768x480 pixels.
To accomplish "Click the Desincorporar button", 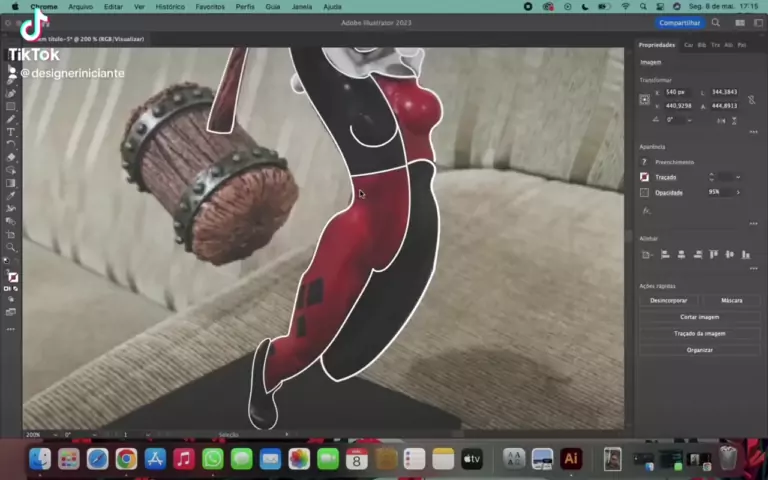I will pos(669,300).
